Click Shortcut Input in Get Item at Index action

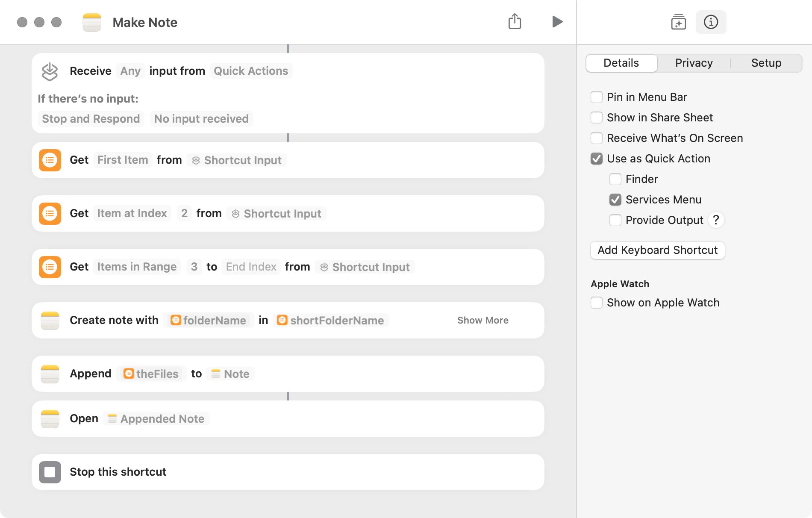coord(277,214)
